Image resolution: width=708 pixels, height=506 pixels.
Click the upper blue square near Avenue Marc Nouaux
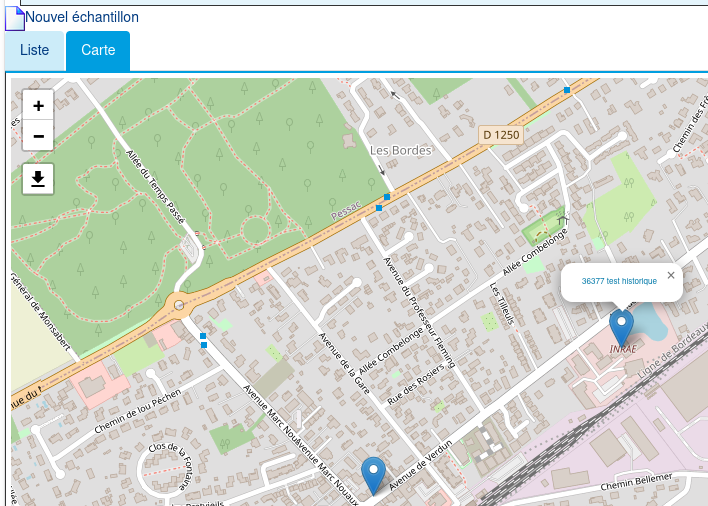(x=202, y=335)
